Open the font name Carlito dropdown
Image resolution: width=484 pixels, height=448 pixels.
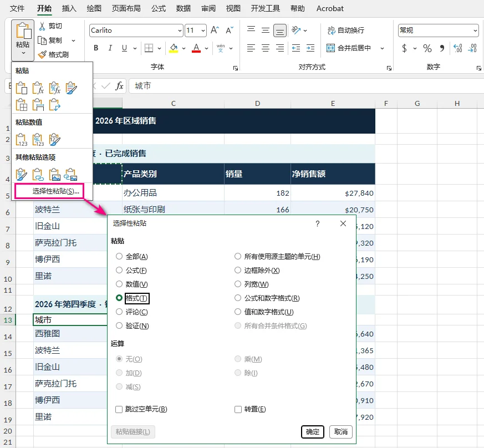(180, 30)
